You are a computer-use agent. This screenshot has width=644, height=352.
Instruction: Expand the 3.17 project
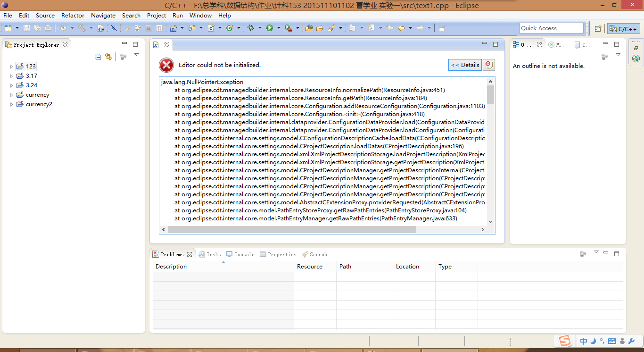[12, 76]
